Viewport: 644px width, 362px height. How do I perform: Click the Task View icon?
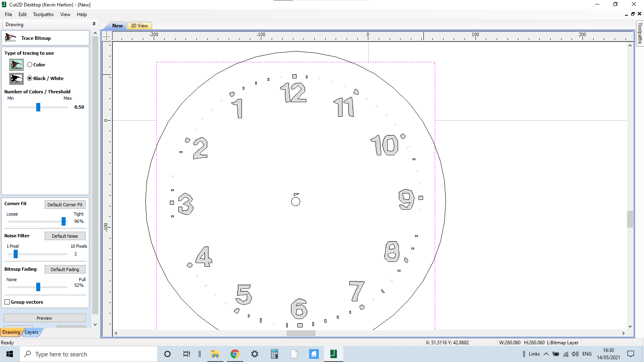186,354
